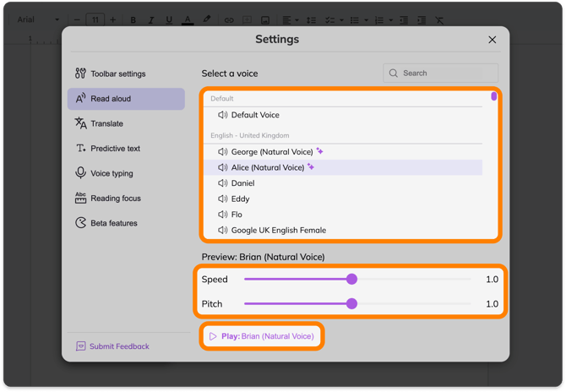Image resolution: width=566 pixels, height=392 pixels.
Task: Click the decrease indent icon
Action: pyautogui.click(x=404, y=20)
